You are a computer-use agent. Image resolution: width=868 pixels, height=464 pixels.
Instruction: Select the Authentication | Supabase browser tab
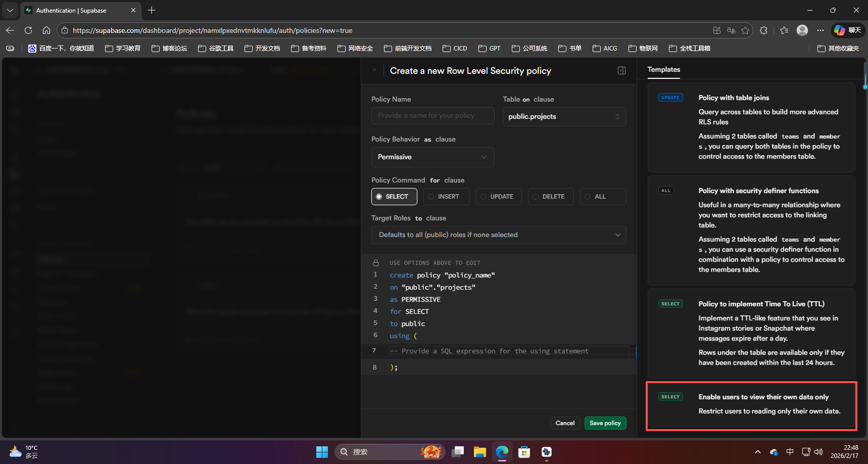coord(81,10)
